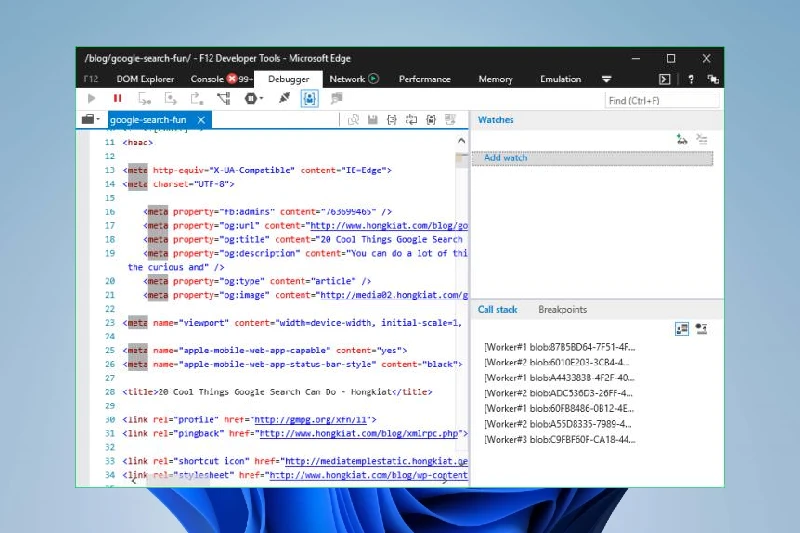The image size is (800, 533).
Task: Click the Find (Ctrl+F) search field
Action: pos(662,100)
